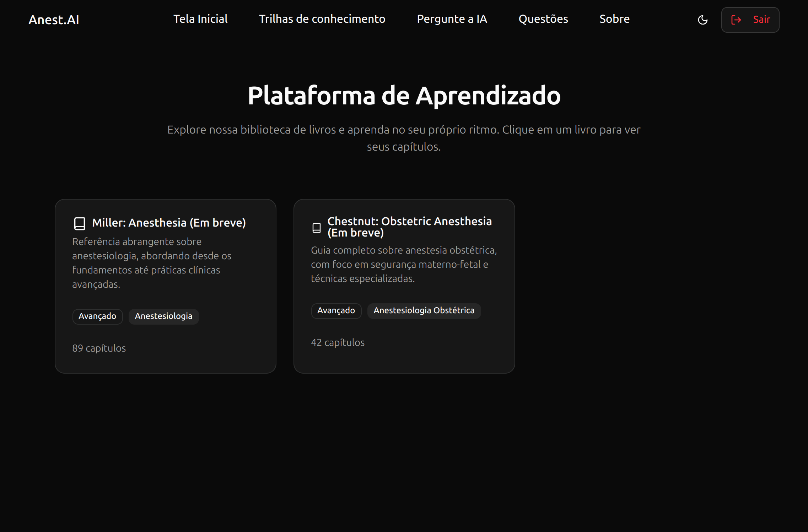Open Trilhas de conhecimento
808x532 pixels.
322,19
